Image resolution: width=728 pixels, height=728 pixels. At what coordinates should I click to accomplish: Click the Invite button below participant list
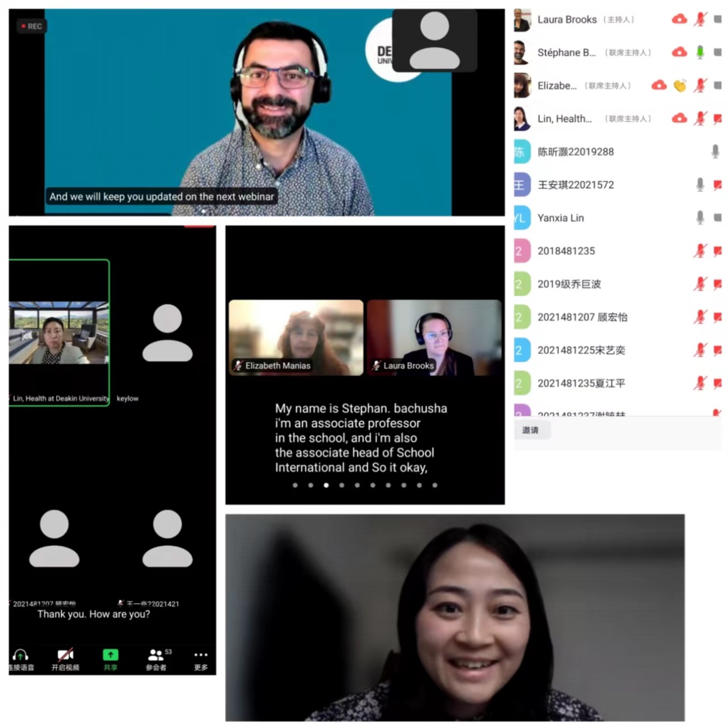tap(530, 430)
